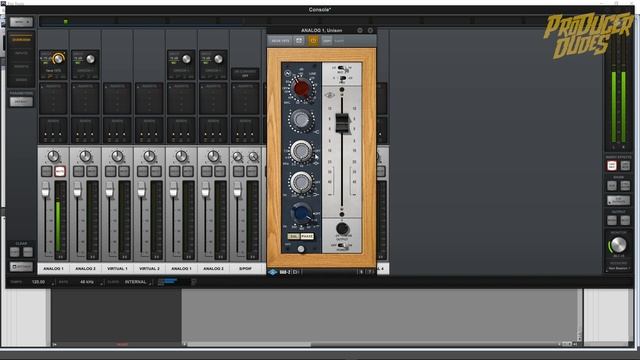Click the left button under the CLEAR label
The height and width of the screenshot is (360, 640).
(x=15, y=252)
